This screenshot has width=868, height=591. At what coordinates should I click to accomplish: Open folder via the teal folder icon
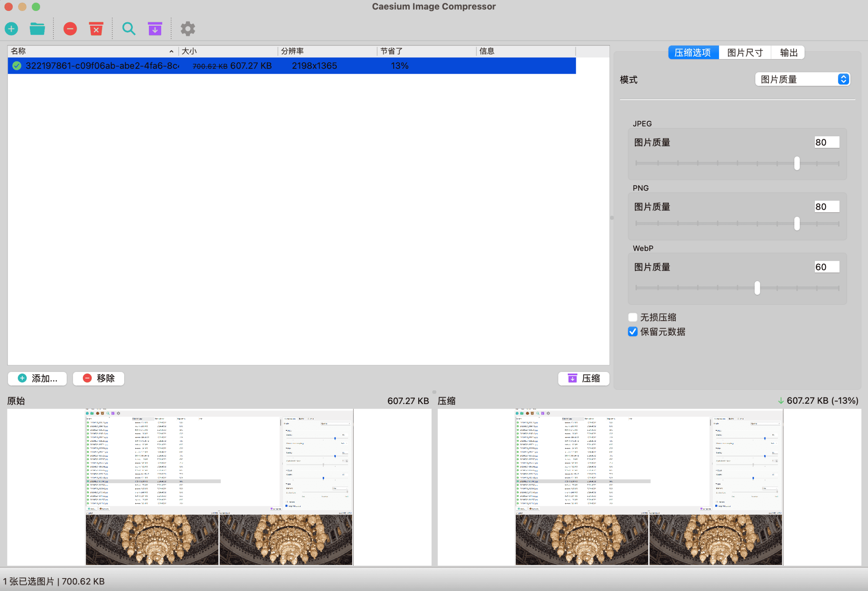[37, 29]
